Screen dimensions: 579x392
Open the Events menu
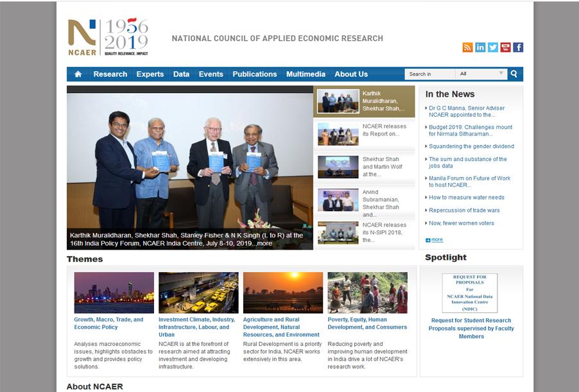[x=211, y=74]
